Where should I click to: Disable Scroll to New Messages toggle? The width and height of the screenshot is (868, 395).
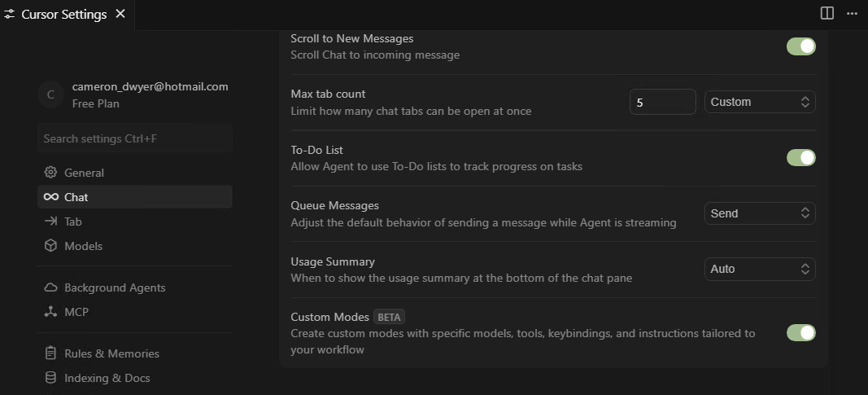(800, 46)
